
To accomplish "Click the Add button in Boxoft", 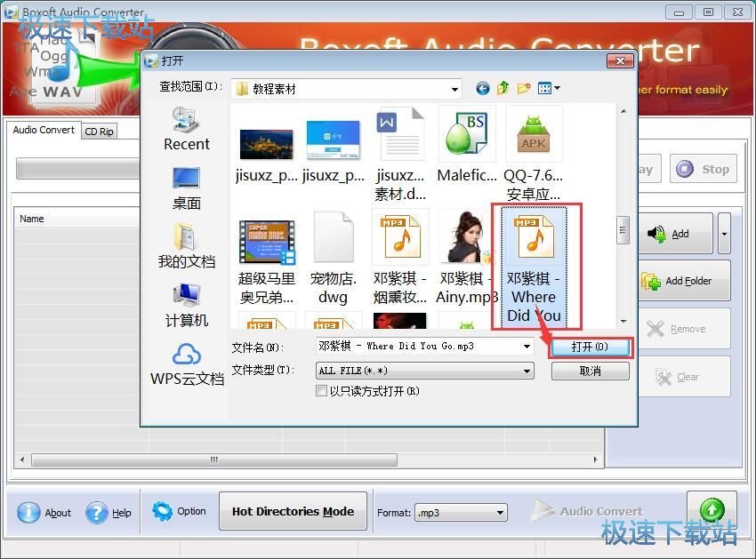I will (x=676, y=234).
